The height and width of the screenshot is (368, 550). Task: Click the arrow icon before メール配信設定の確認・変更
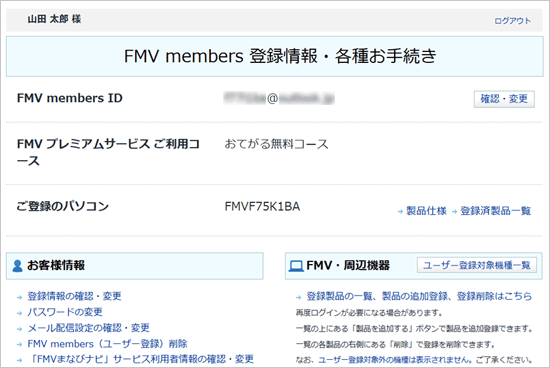19,329
